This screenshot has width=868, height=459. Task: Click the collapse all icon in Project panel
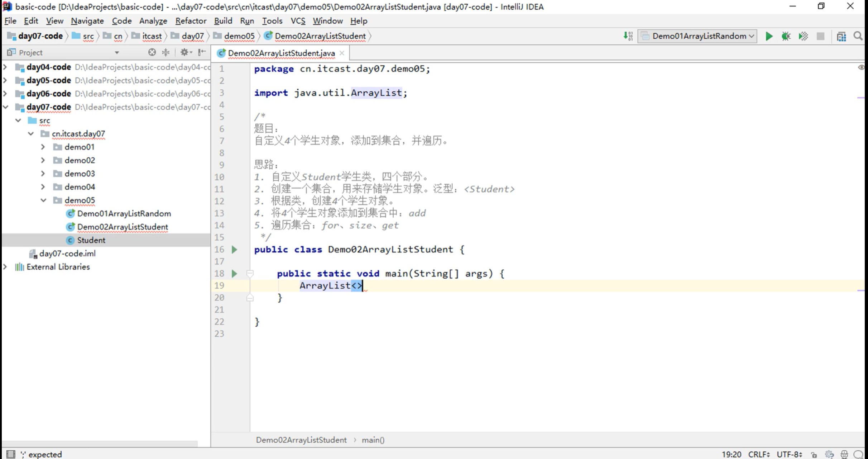pyautogui.click(x=166, y=52)
